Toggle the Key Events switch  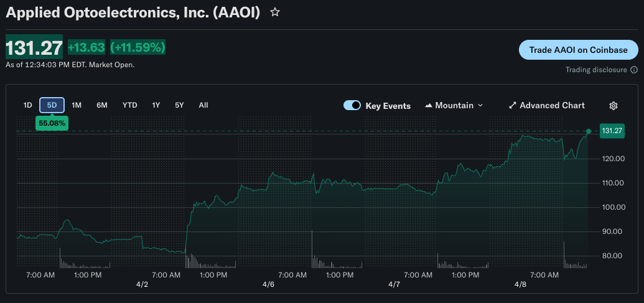coord(352,106)
